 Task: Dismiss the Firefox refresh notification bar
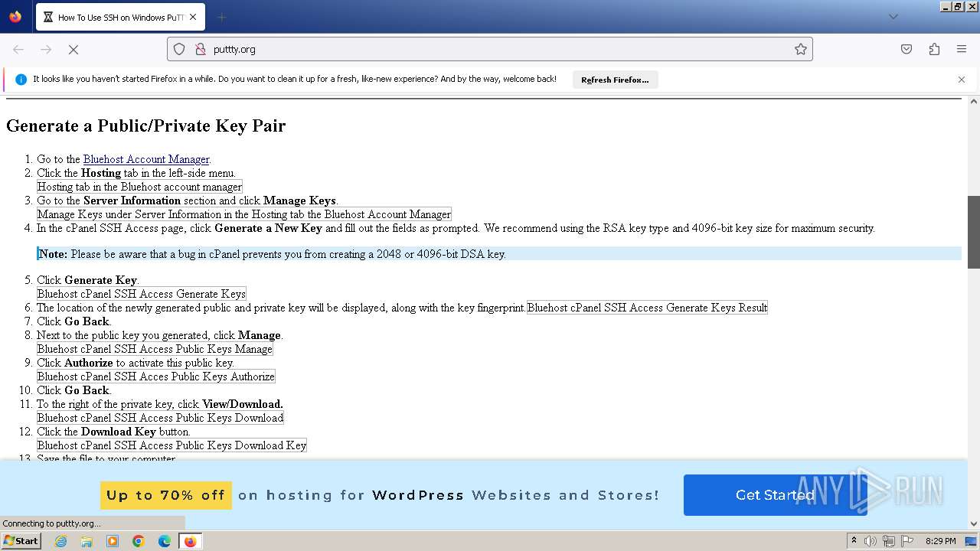[962, 80]
